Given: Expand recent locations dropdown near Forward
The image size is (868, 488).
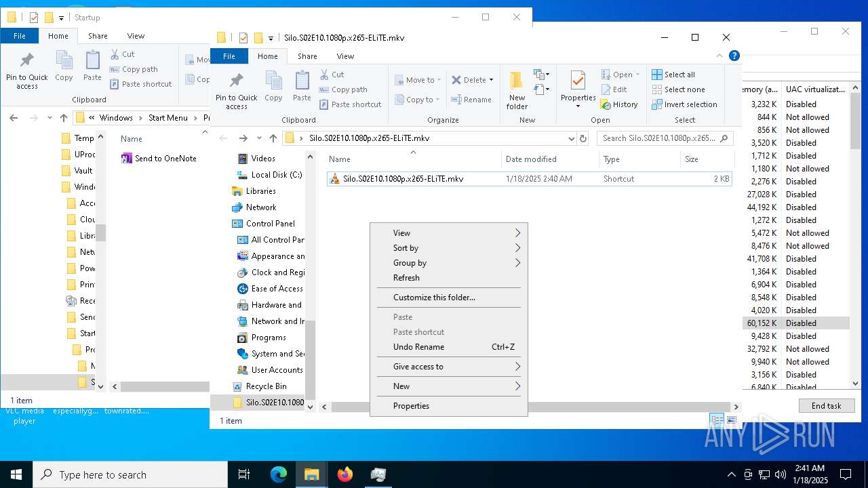Looking at the screenshot, I should (259, 138).
